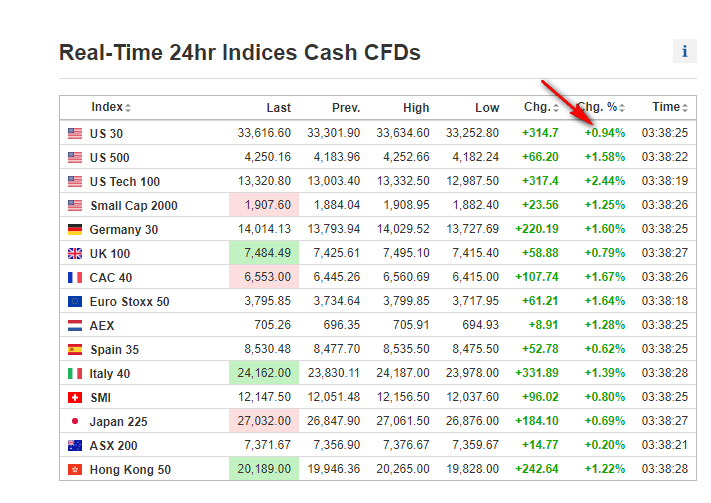The width and height of the screenshot is (711, 503).
Task: Click the Japan flag icon
Action: pos(75,421)
